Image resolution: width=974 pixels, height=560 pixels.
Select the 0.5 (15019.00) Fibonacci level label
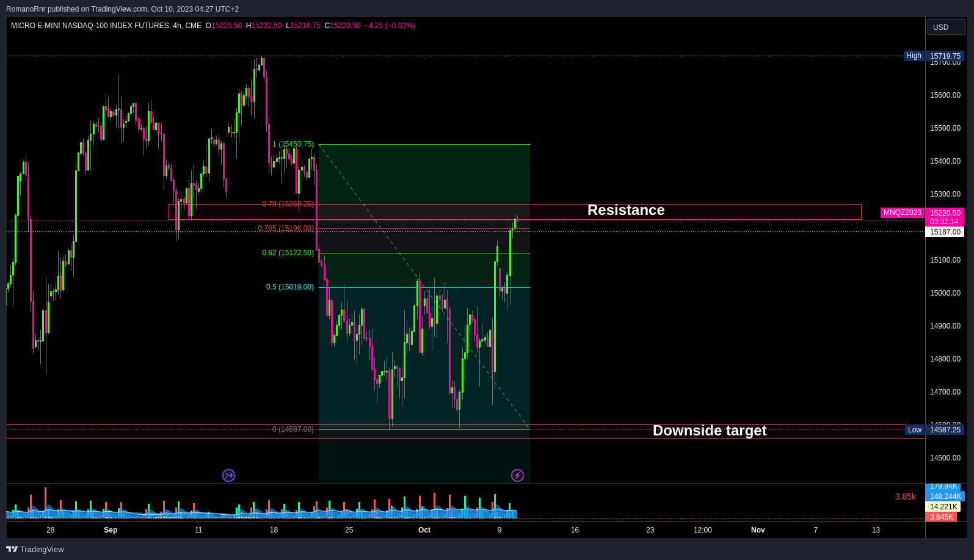(290, 287)
